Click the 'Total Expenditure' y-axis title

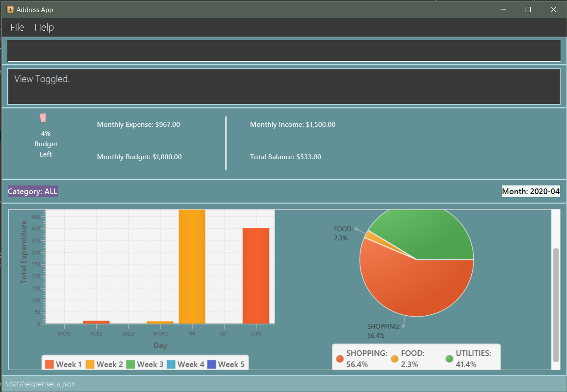pos(24,252)
